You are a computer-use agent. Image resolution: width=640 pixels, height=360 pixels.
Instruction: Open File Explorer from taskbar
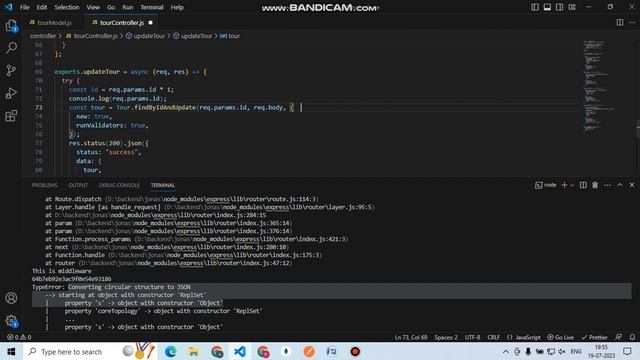[x=193, y=351]
